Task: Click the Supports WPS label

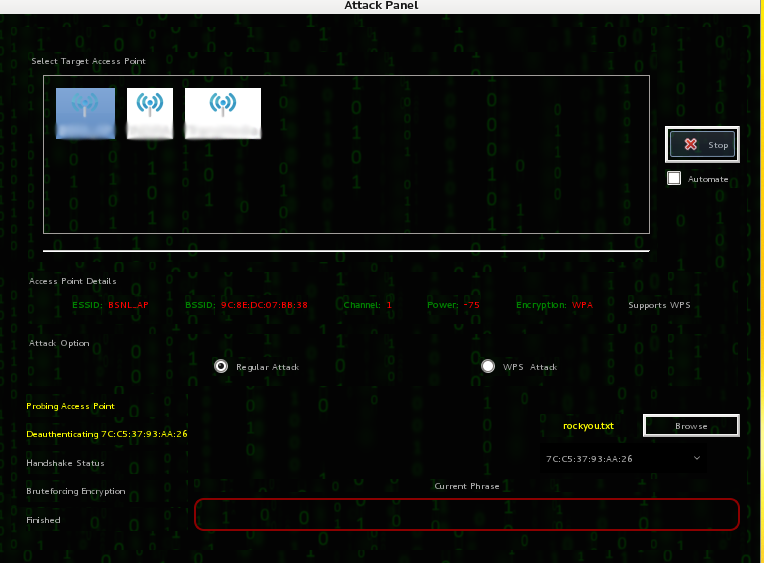Action: pos(659,305)
